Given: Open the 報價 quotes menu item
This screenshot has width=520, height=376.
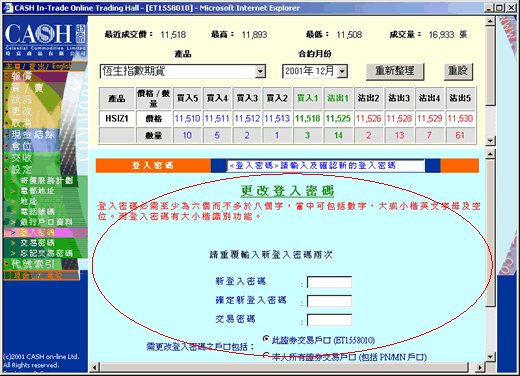Looking at the screenshot, I should pos(21,76).
